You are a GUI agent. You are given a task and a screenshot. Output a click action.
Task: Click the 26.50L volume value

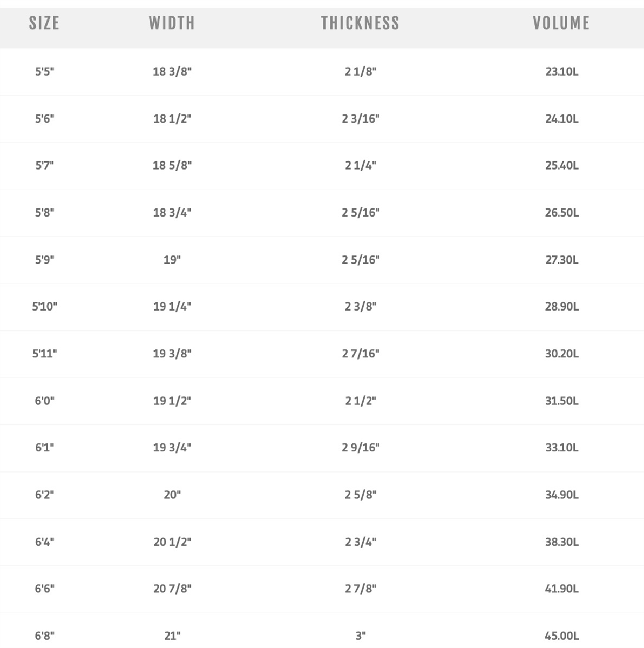[561, 213]
